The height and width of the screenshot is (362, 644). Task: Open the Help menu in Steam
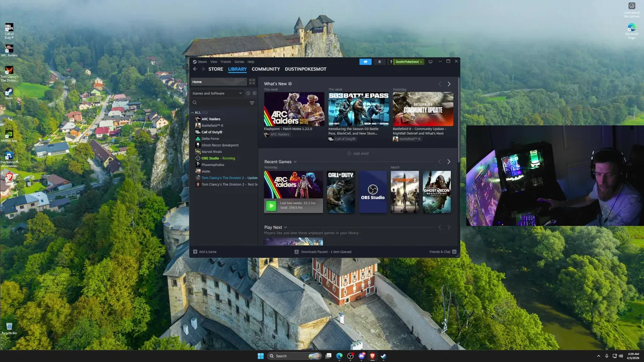click(251, 62)
